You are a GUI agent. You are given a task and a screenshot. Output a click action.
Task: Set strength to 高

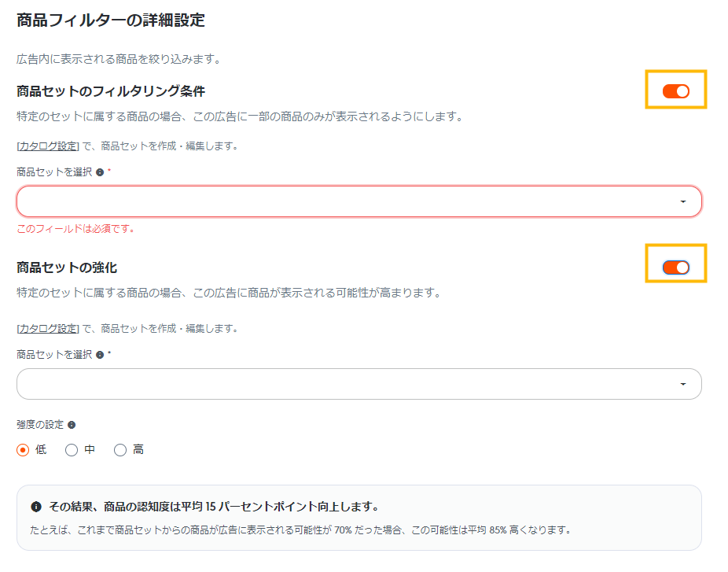[120, 450]
